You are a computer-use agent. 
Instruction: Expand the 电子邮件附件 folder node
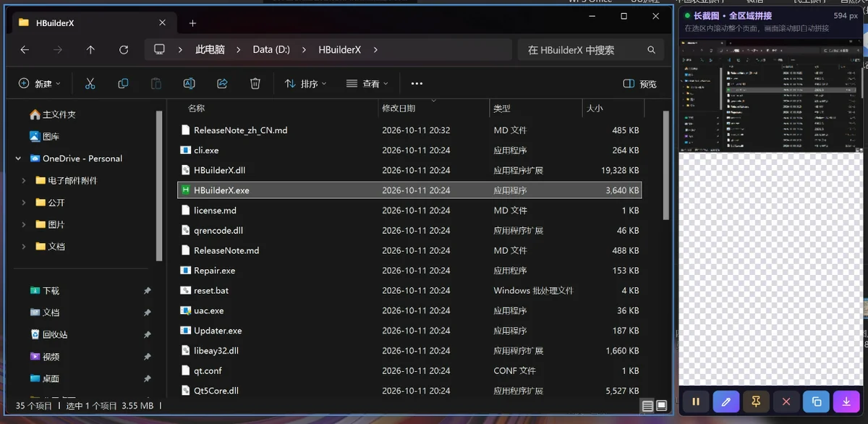click(24, 180)
